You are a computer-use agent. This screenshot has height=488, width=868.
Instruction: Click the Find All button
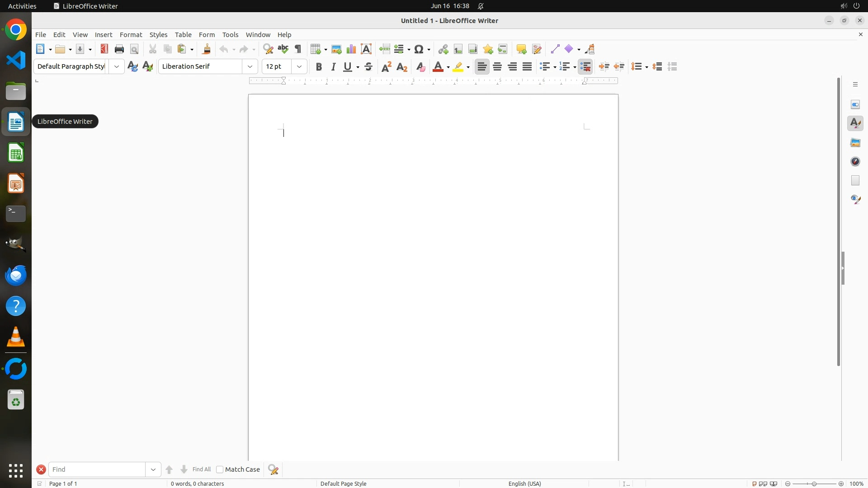pyautogui.click(x=201, y=469)
